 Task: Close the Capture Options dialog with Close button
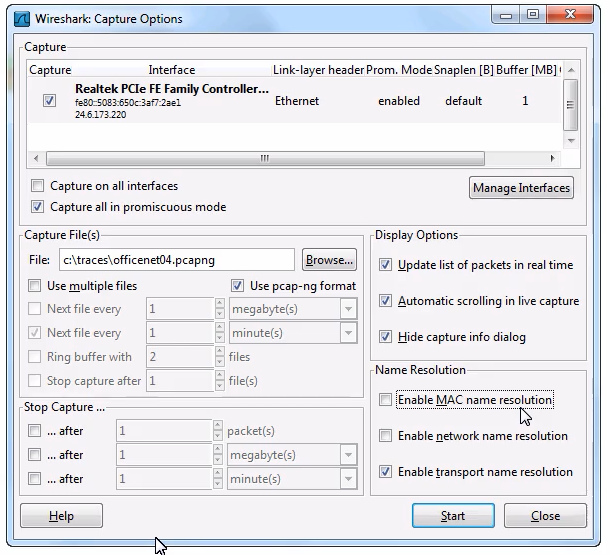click(x=545, y=516)
